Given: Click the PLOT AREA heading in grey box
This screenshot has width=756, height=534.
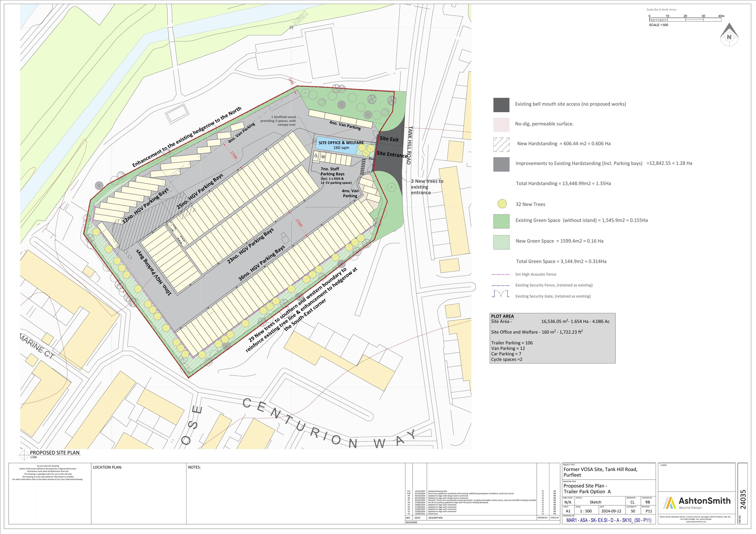Looking at the screenshot, I should tap(502, 316).
